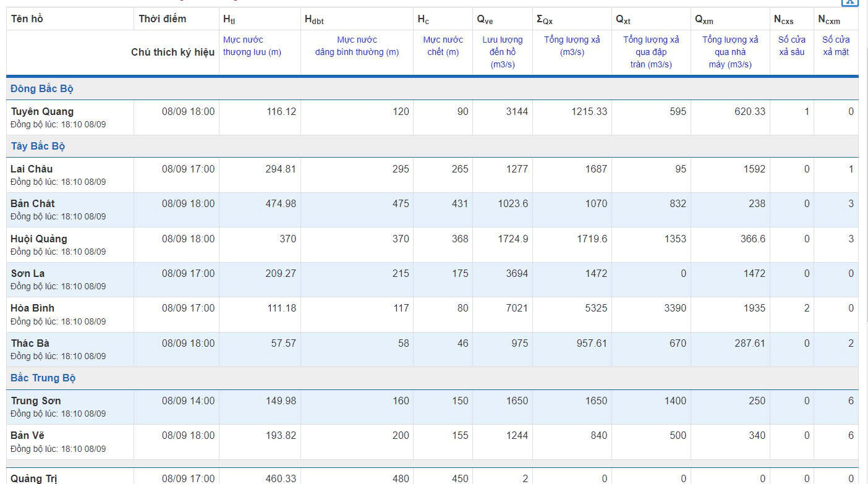Click the Mực nước thượng lưu (m) note

pyautogui.click(x=252, y=46)
